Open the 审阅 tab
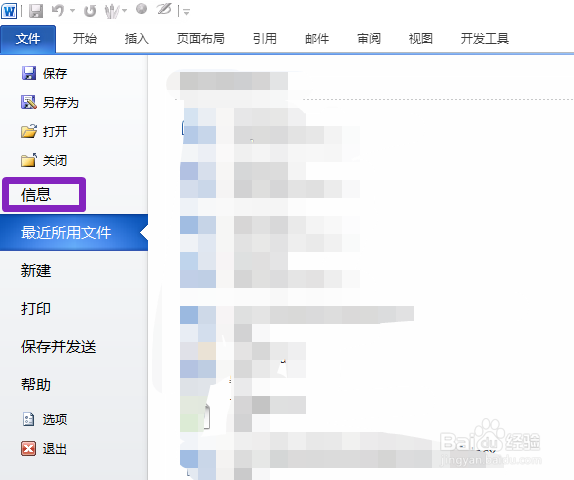 (x=369, y=38)
